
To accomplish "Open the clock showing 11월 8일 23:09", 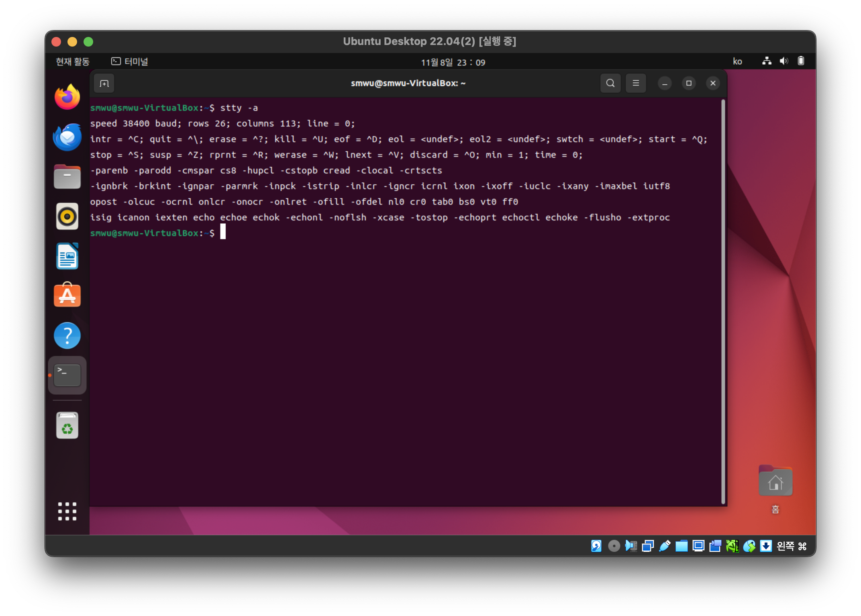I will coord(453,62).
